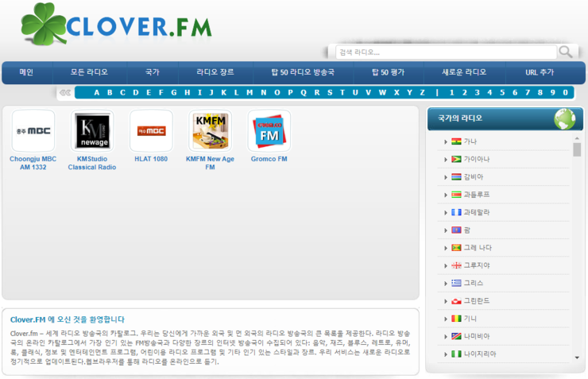
Task: Click the 나이지리아 flag icon
Action: coord(456,354)
